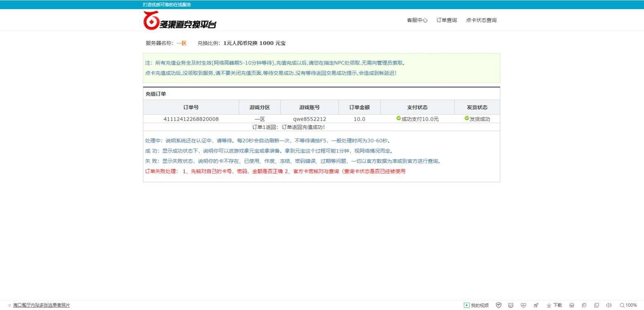Click the order number 41112412268820008
This screenshot has height=310, width=644.
point(191,119)
